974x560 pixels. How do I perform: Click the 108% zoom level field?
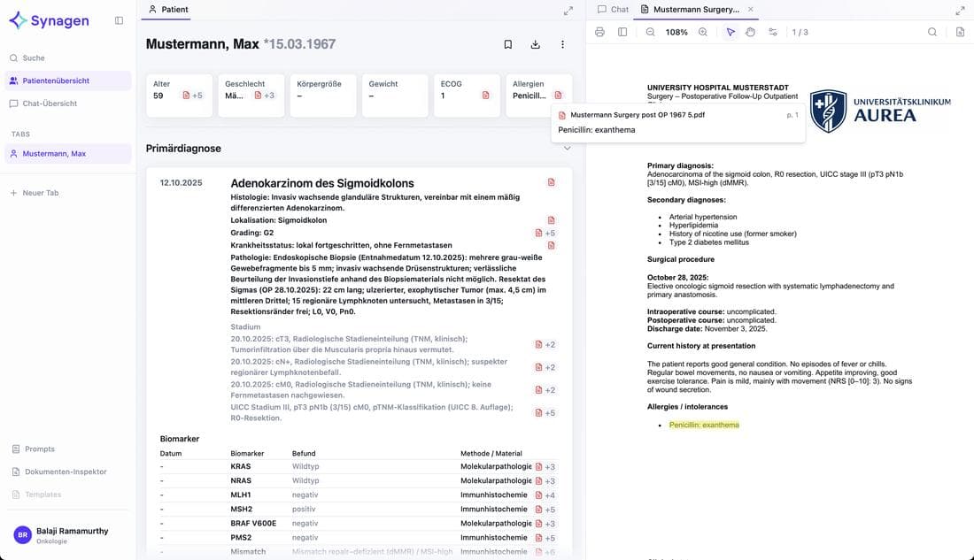(x=676, y=32)
